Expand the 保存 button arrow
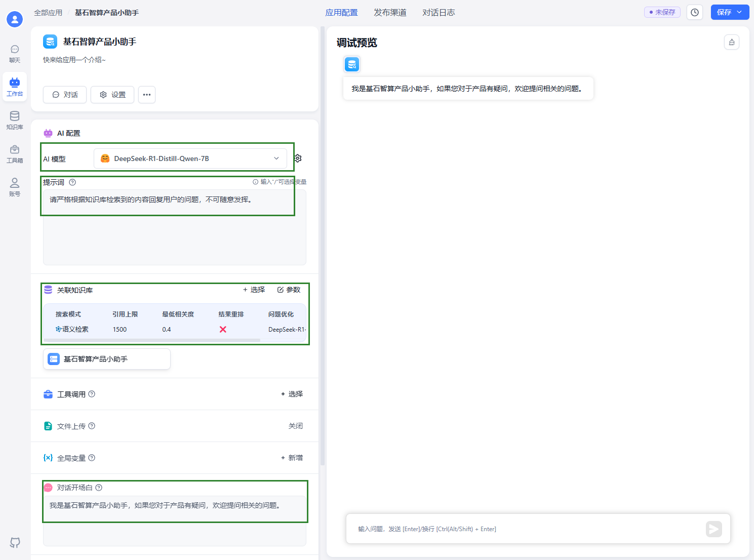The width and height of the screenshot is (754, 560). tap(740, 12)
